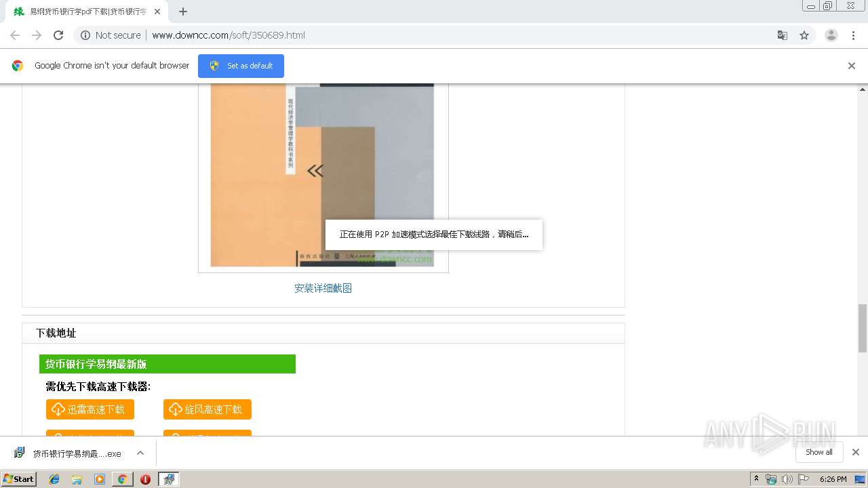Go forward in browser history
The height and width of the screenshot is (488, 868).
point(37,35)
